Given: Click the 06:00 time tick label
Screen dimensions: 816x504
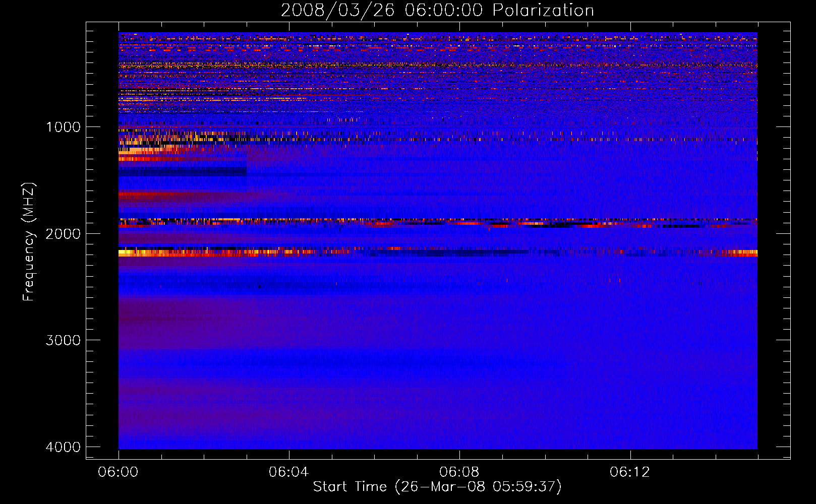Looking at the screenshot, I should click(x=118, y=472).
